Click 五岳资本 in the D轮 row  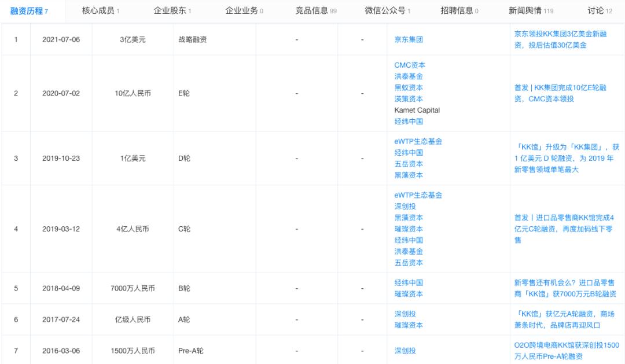click(x=409, y=163)
